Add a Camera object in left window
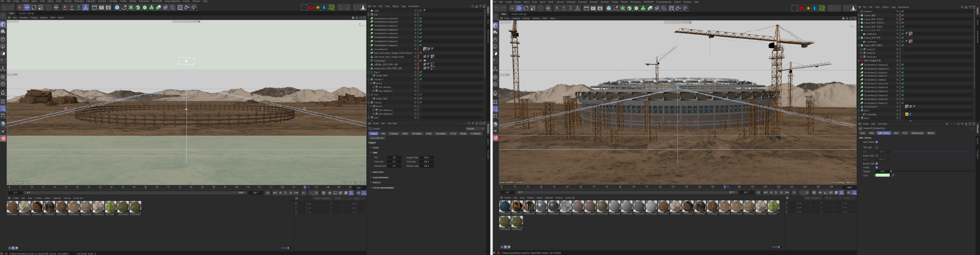Image resolution: width=980 pixels, height=255 pixels. (x=187, y=7)
